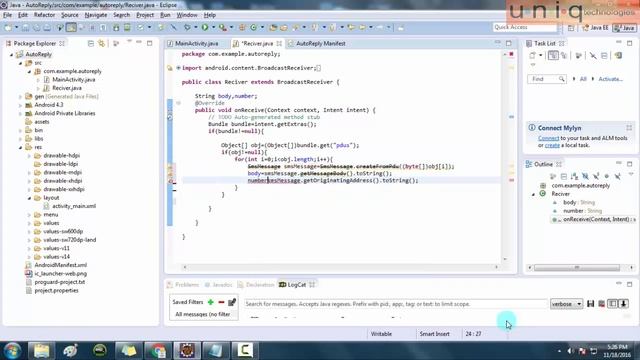Click the editor vertical scrollbar
Image resolution: width=640 pixels, height=360 pixels.
(505, 156)
